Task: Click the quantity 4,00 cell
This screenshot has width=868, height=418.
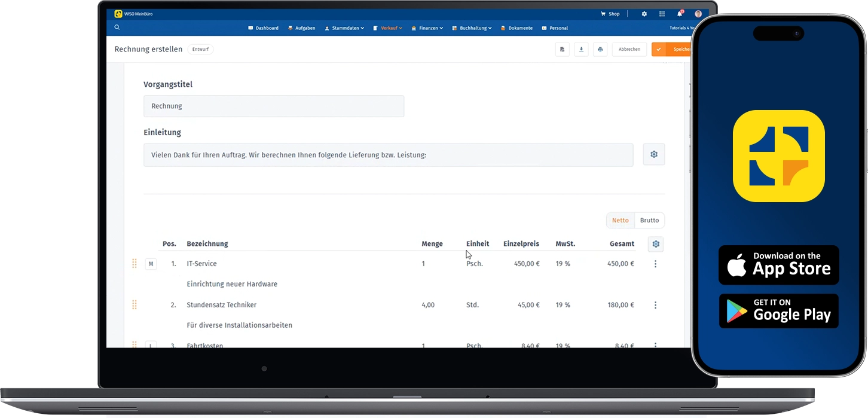Action: [428, 305]
